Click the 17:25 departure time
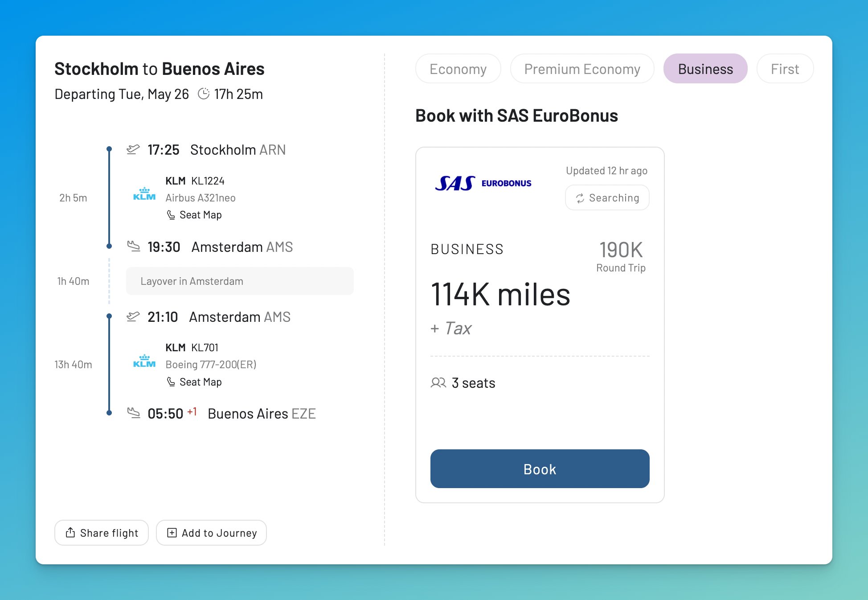This screenshot has height=600, width=868. click(163, 150)
